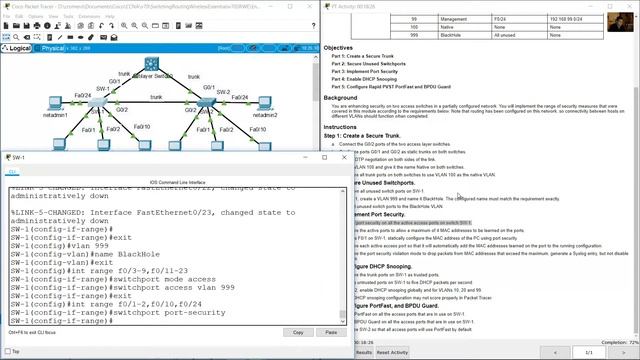Screen dimensions: 640x360
Task: Open the drawing palette icon
Action: (155, 26)
